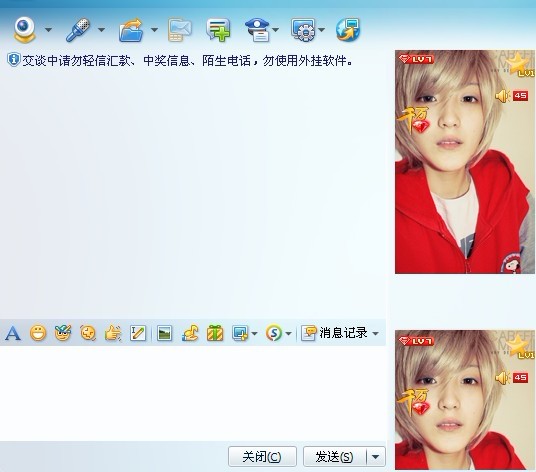Expand the police-hat icon dropdown arrow
Viewport: 536px width, 472px height.
tap(276, 30)
